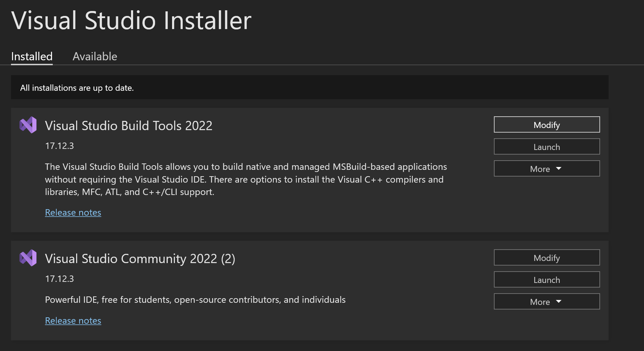
Task: Click the 17.12.3 version under Community 2022
Action: click(59, 279)
